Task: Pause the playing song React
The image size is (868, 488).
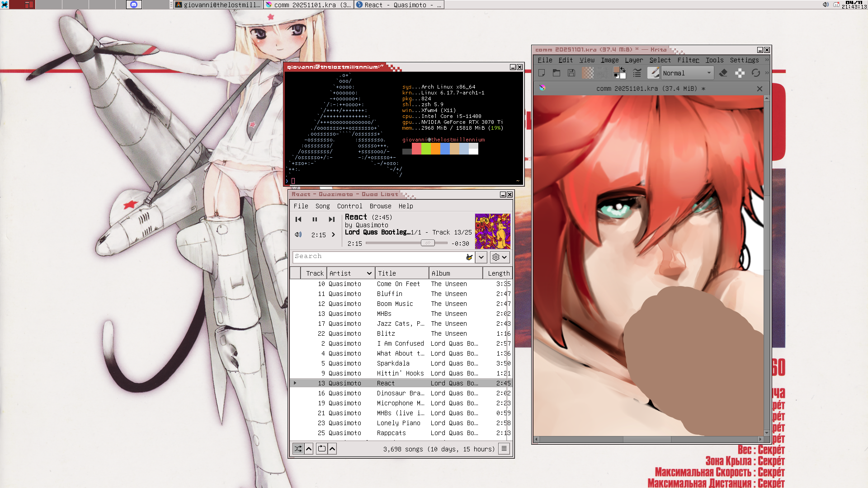Action: pyautogui.click(x=315, y=219)
